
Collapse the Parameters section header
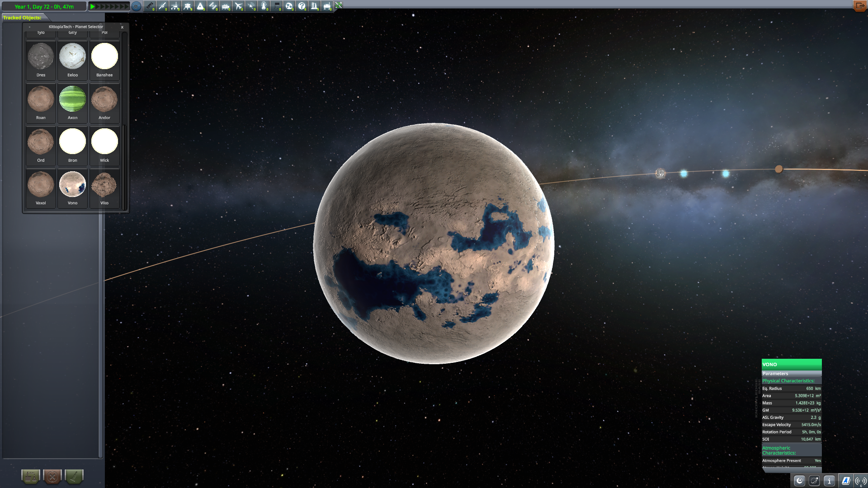pos(791,374)
